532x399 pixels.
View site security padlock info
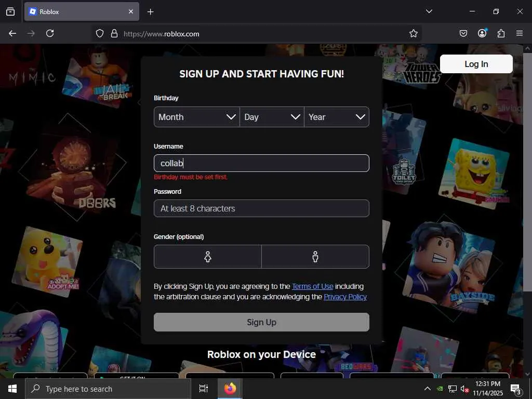(x=114, y=34)
